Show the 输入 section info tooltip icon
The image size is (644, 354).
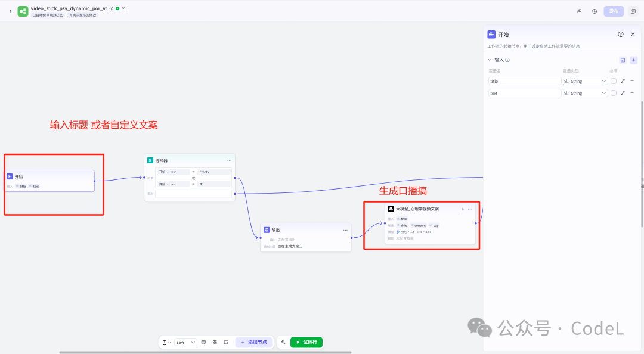point(507,60)
